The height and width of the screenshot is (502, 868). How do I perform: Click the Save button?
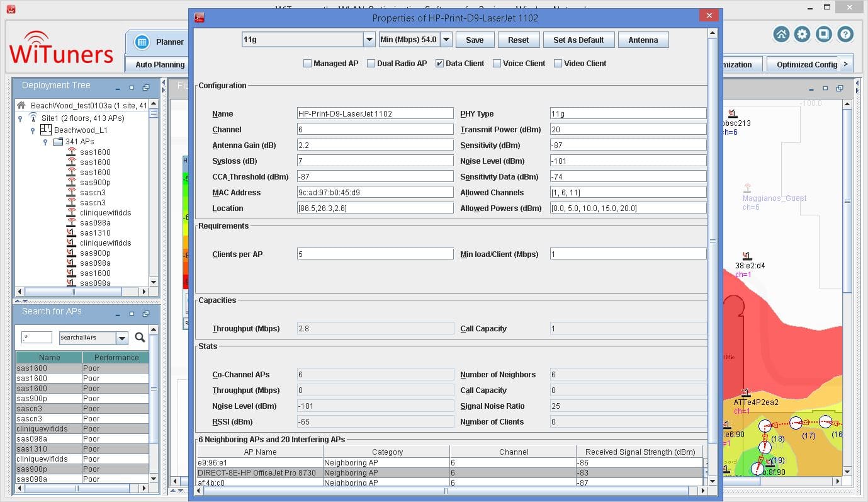[475, 40]
